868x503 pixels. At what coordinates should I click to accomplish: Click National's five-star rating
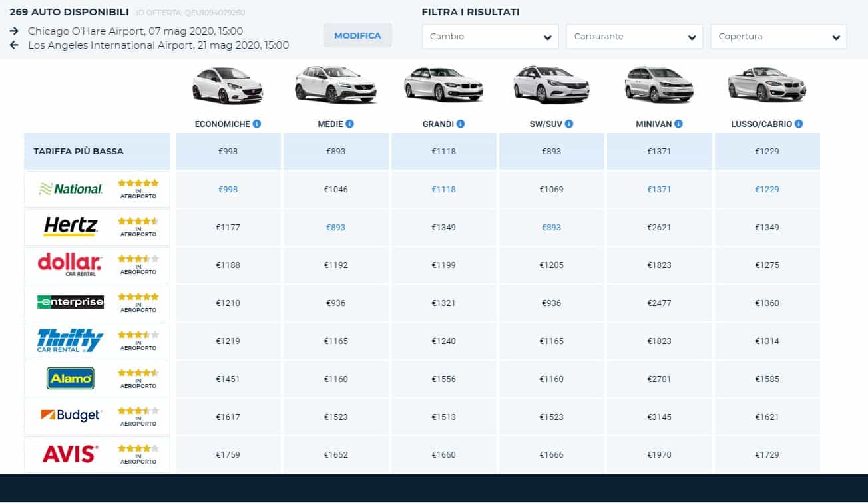138,183
